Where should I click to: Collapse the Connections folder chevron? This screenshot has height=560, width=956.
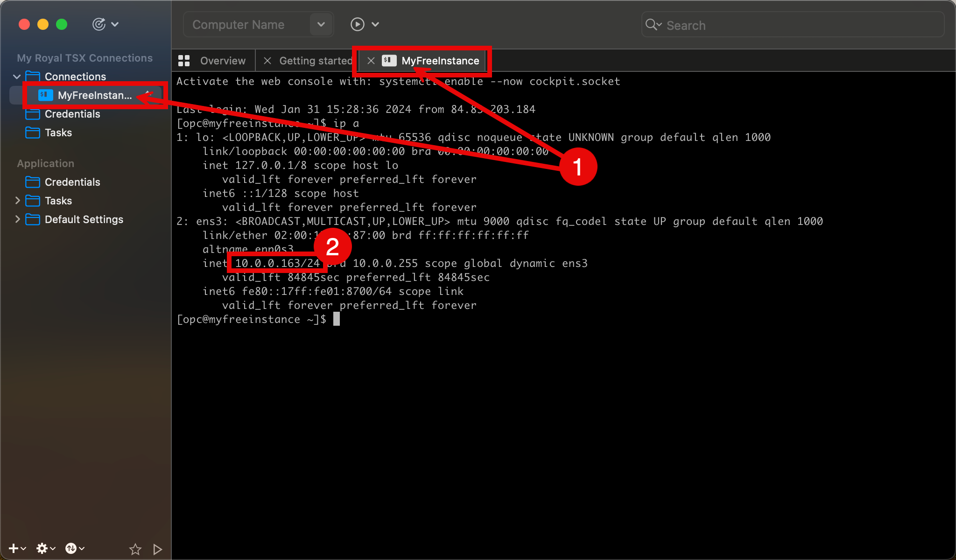click(17, 77)
